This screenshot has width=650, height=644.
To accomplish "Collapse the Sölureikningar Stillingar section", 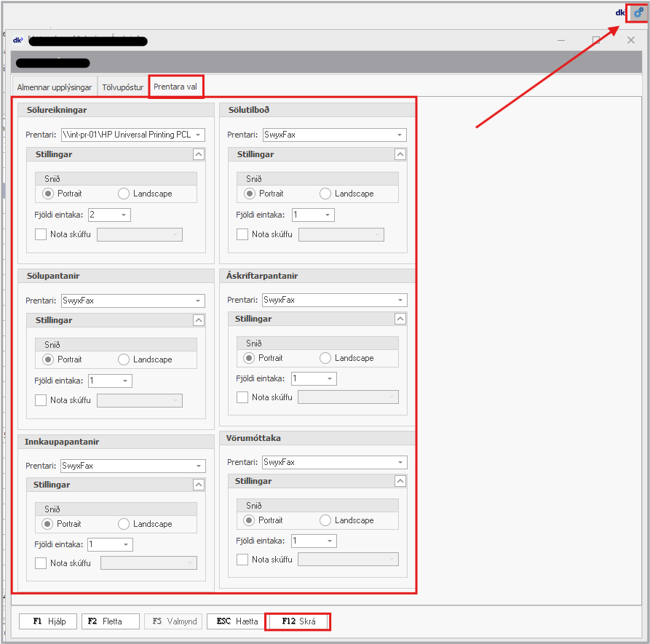I will (x=199, y=154).
